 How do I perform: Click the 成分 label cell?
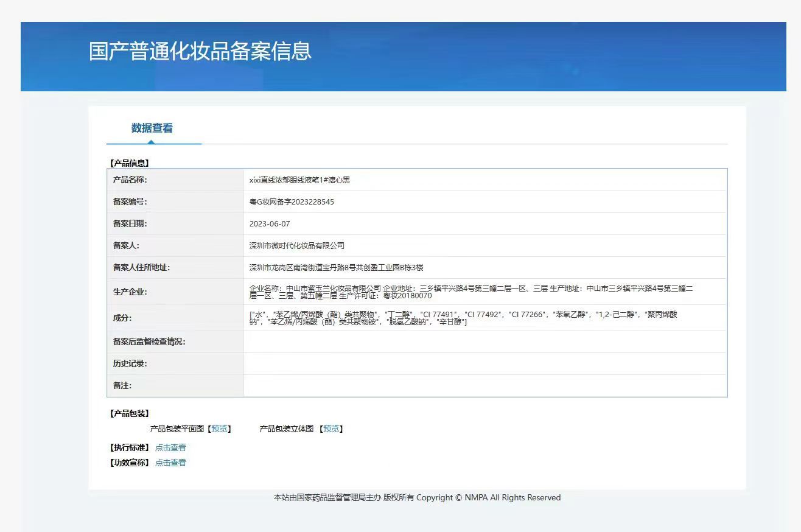coord(175,318)
